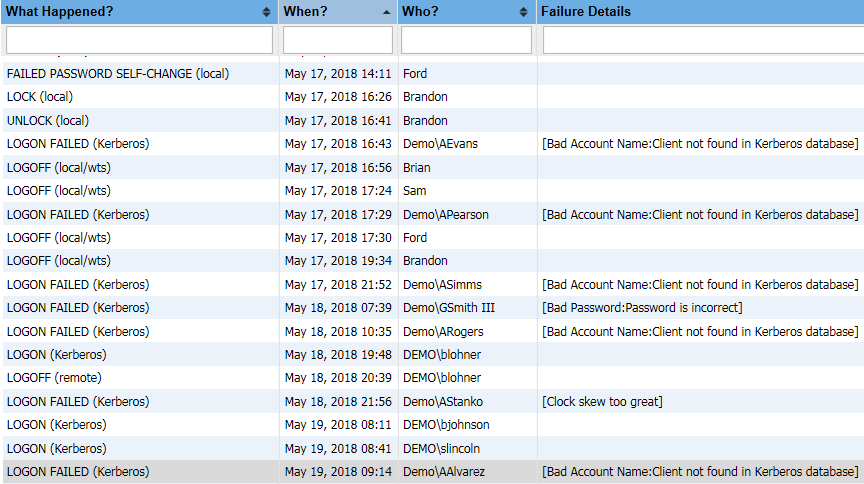Click user Demo\ASimms
864x484 pixels.
pyautogui.click(x=442, y=284)
